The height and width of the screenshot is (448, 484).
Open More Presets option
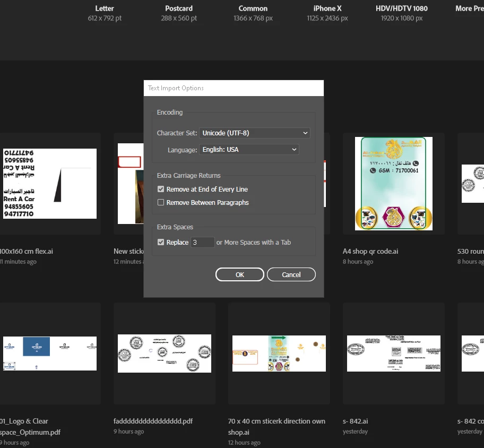[x=470, y=8]
